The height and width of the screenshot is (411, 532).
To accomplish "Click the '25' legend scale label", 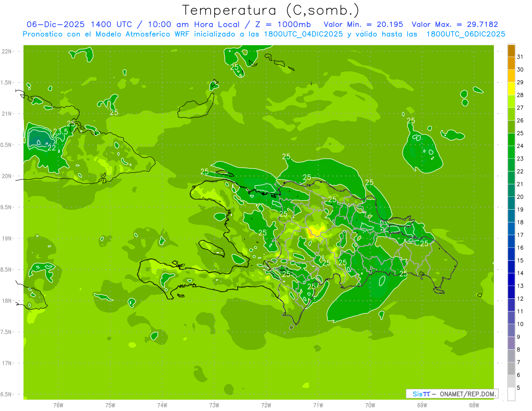I will [520, 133].
